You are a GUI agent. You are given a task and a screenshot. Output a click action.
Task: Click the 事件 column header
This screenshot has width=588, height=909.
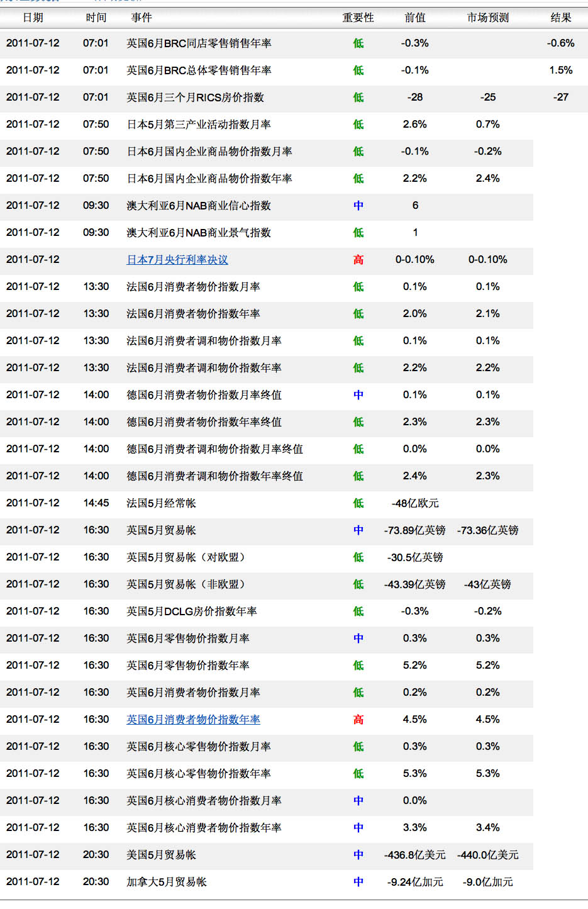[141, 18]
